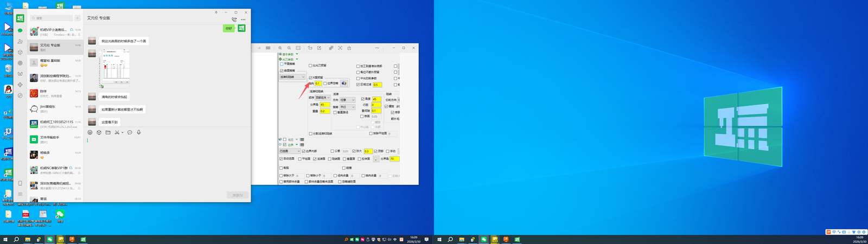Viewport: 868px width, 244px height.
Task: Open the WeChat chats tab icon
Action: [x=20, y=31]
